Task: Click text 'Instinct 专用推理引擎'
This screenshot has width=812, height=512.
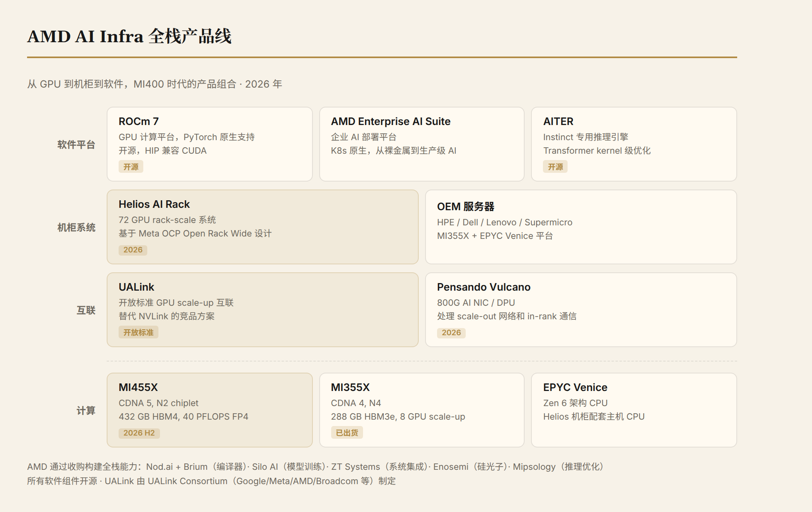Action: [586, 137]
